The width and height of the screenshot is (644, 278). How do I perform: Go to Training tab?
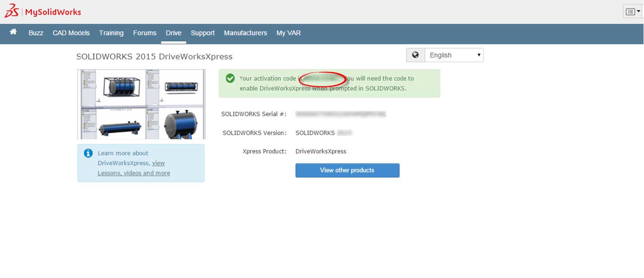click(x=111, y=33)
